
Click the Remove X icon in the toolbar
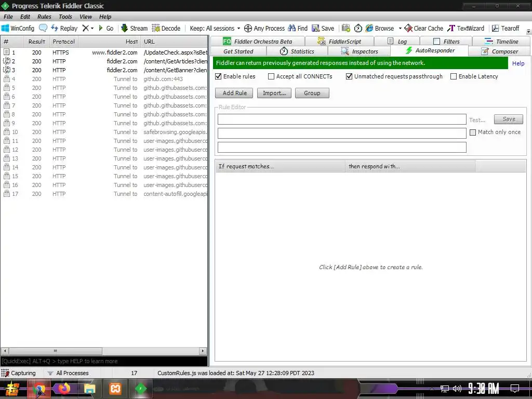pos(86,28)
